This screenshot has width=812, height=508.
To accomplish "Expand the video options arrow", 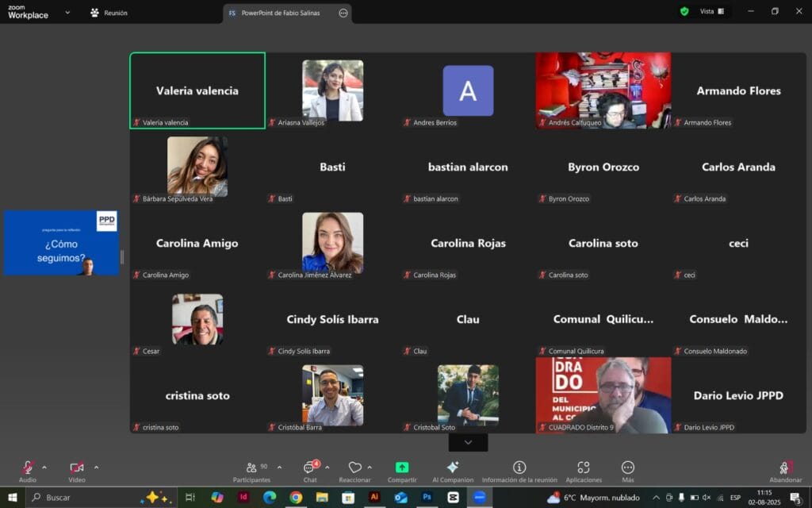I will [96, 468].
